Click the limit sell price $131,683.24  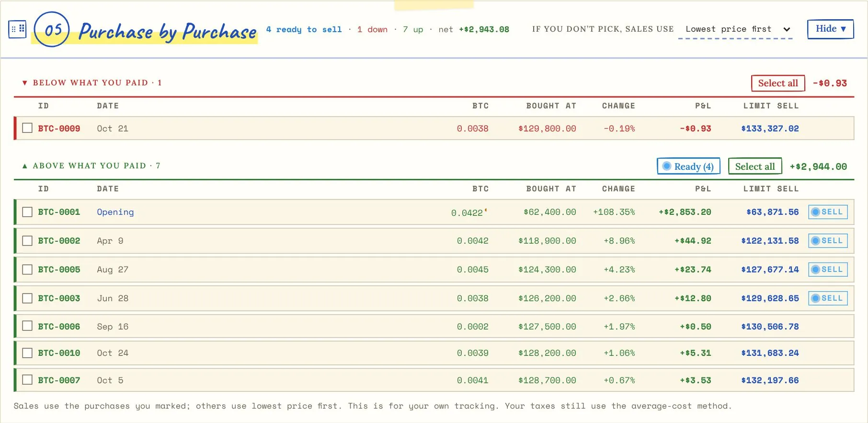point(770,353)
